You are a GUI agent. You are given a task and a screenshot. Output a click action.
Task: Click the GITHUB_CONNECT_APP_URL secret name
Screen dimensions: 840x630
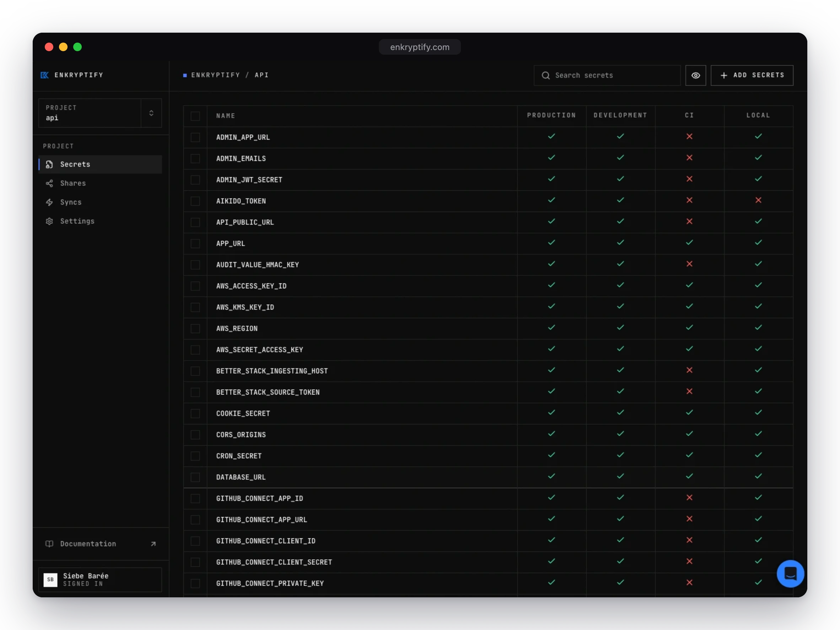click(x=262, y=520)
